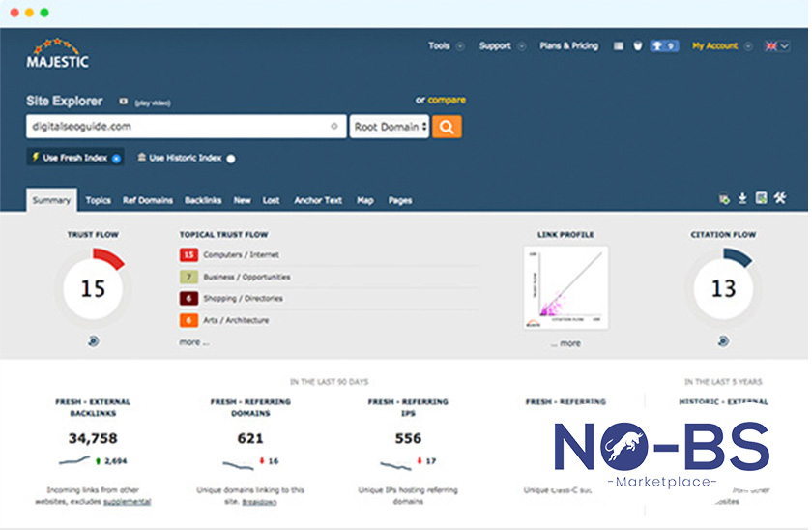
Task: Click the External Backlinks sparkline
Action: (74, 460)
